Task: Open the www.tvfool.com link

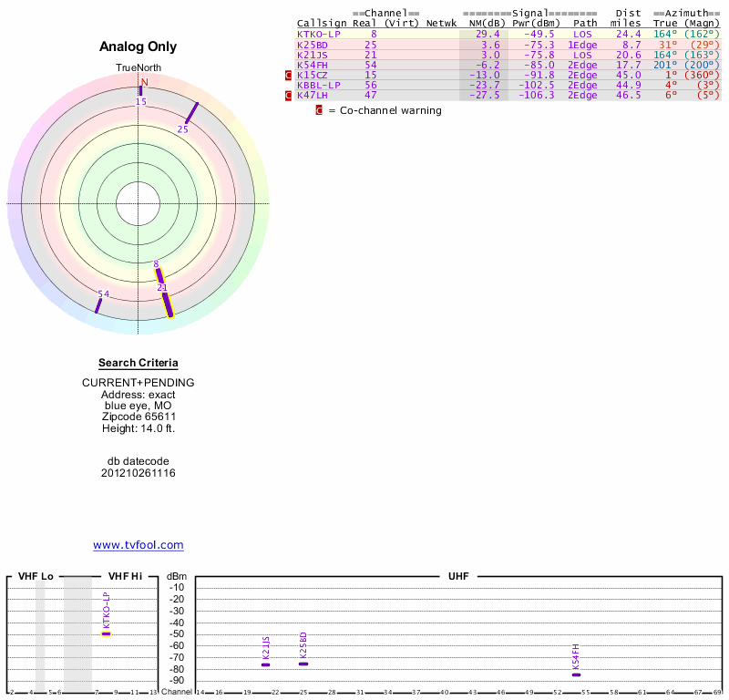Action: point(138,545)
